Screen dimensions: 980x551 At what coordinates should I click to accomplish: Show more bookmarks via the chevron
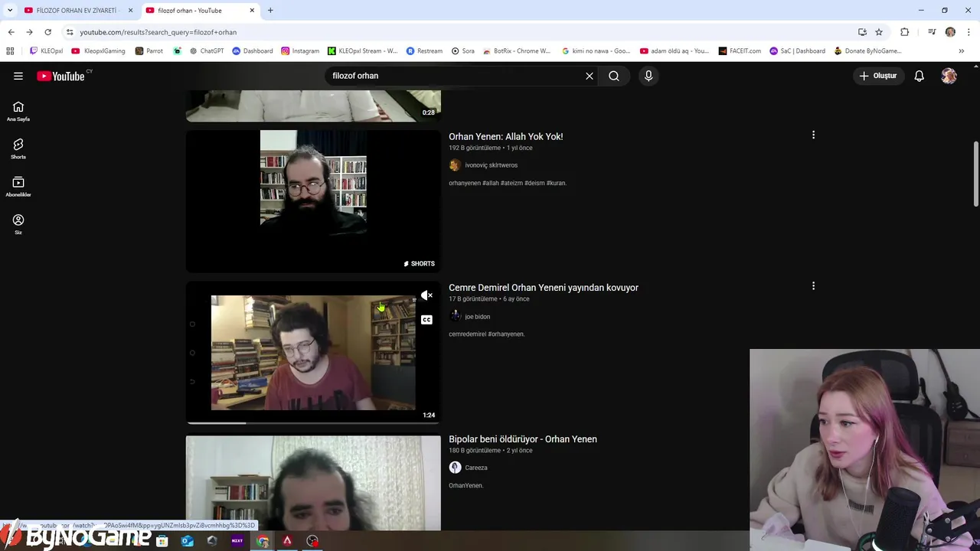tap(962, 51)
